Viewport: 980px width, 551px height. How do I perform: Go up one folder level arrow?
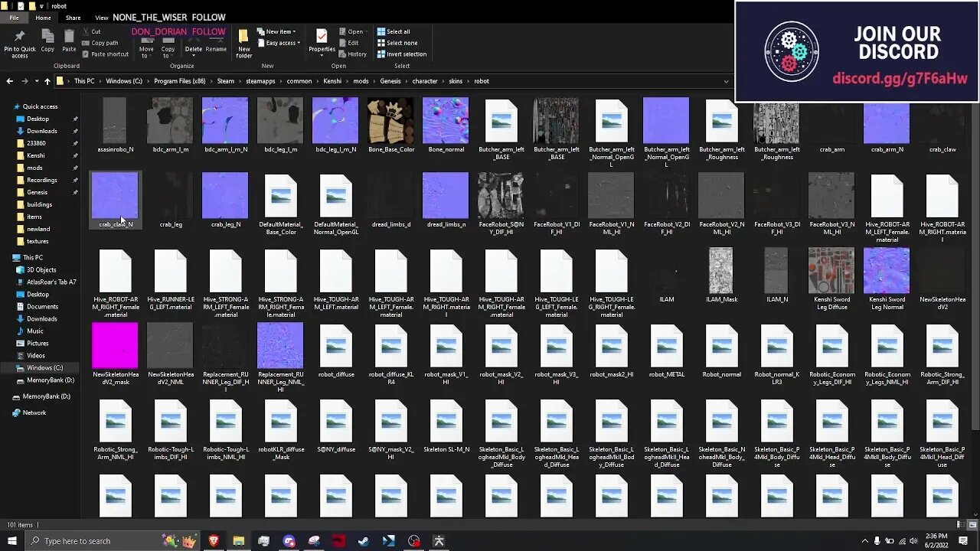coord(47,81)
